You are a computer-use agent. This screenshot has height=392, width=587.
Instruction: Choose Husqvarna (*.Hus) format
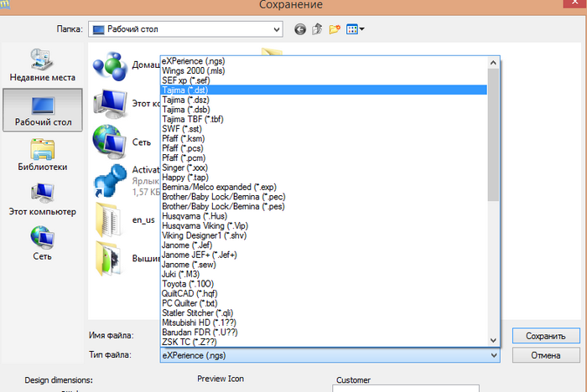324,216
